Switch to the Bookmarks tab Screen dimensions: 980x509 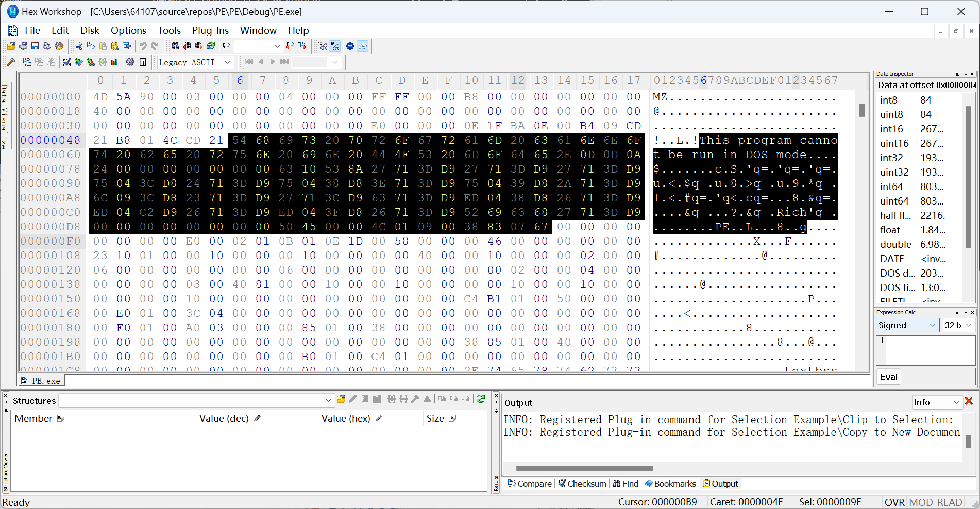click(x=670, y=484)
